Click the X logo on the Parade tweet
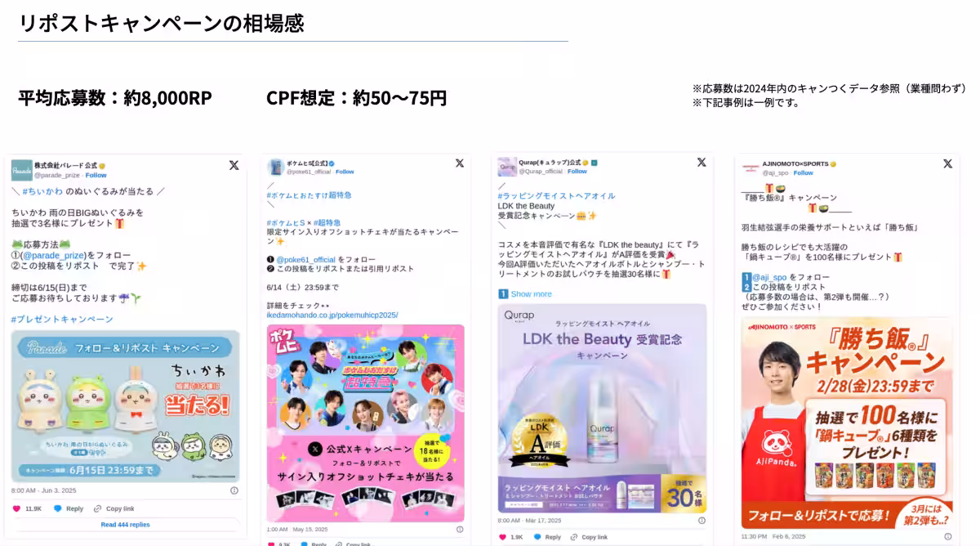Viewport: 980px width, 546px height. click(x=234, y=165)
